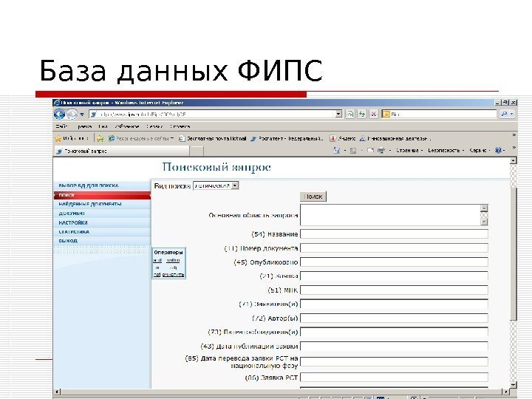Open the Роспатент favorites bookmark

(x=287, y=138)
